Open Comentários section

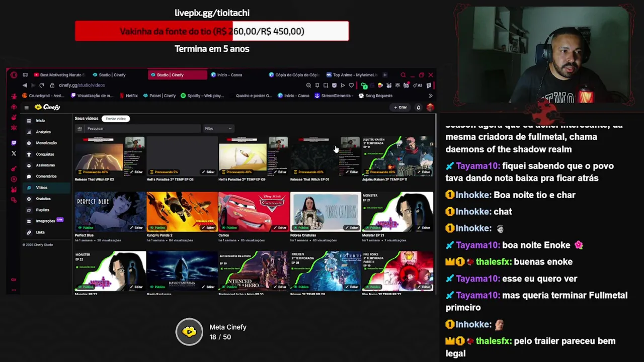coord(46,176)
